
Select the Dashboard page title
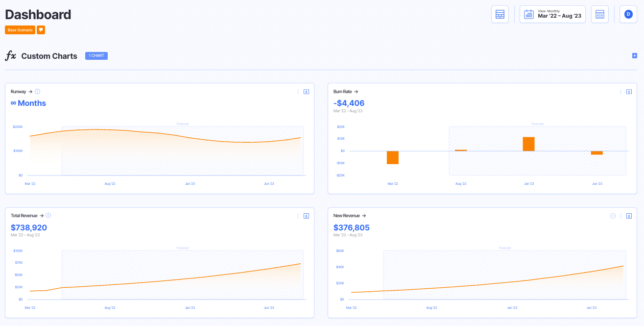[x=38, y=15]
